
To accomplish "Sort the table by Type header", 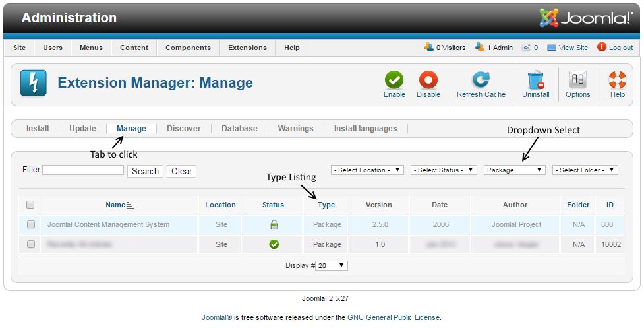I will tap(326, 205).
